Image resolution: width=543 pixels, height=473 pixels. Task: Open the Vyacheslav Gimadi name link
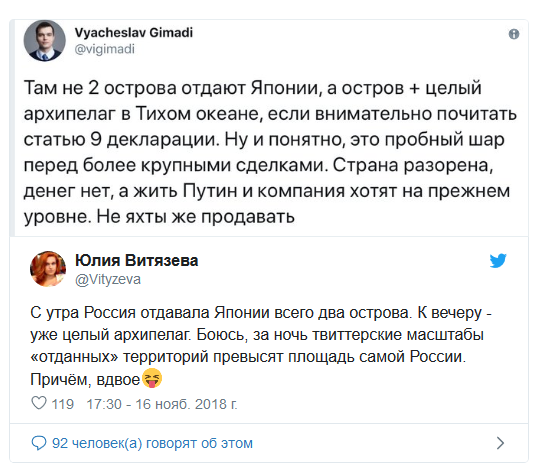click(x=134, y=33)
